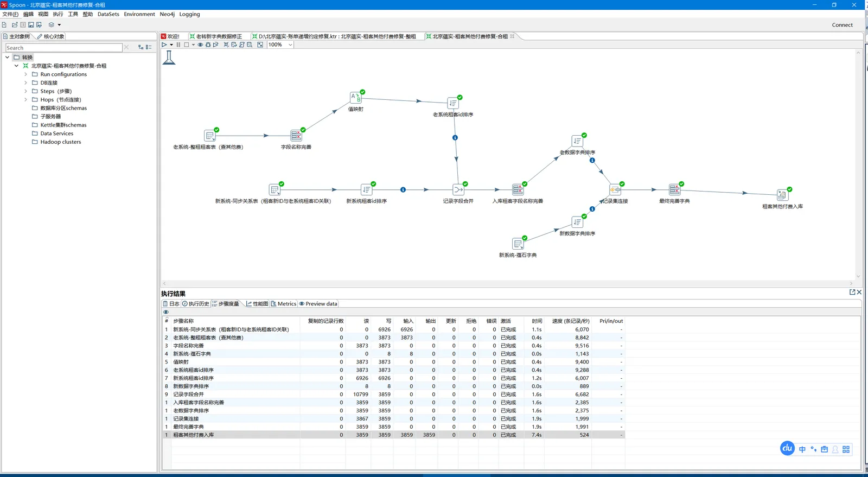868x477 pixels.
Task: Collapse the 北京蕴实-租客其他付费修复-合租 tree node
Action: point(16,66)
